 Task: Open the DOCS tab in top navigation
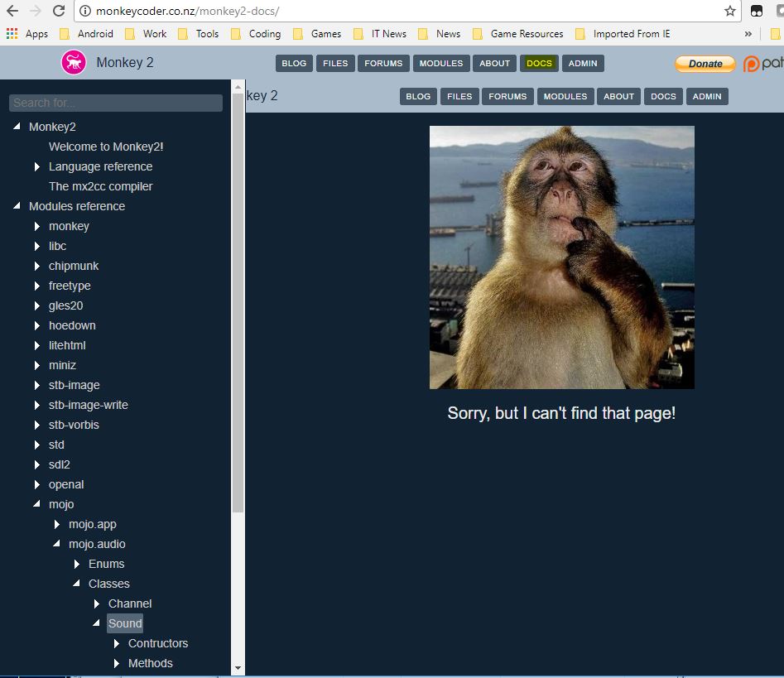tap(539, 63)
